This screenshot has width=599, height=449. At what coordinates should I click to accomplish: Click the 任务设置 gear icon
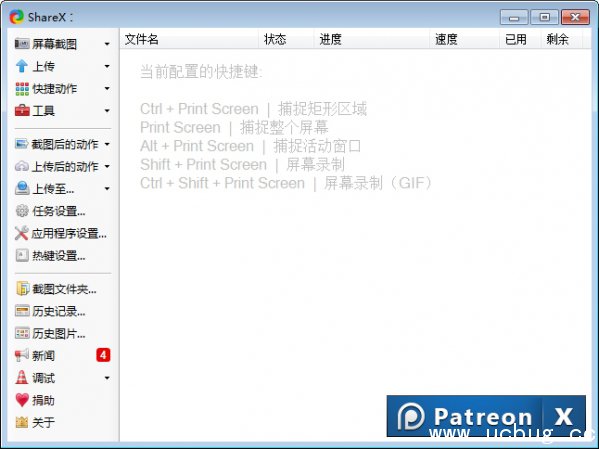pos(22,211)
